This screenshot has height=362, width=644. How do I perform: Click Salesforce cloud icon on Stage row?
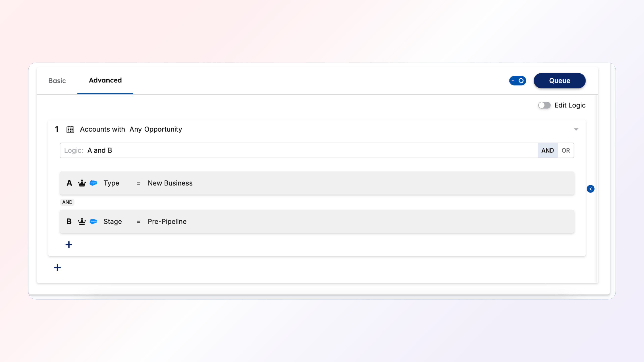pos(94,221)
